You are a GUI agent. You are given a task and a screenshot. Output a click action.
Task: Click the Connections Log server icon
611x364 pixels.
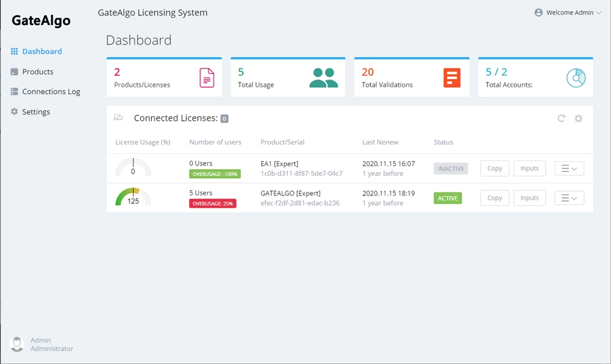point(15,92)
